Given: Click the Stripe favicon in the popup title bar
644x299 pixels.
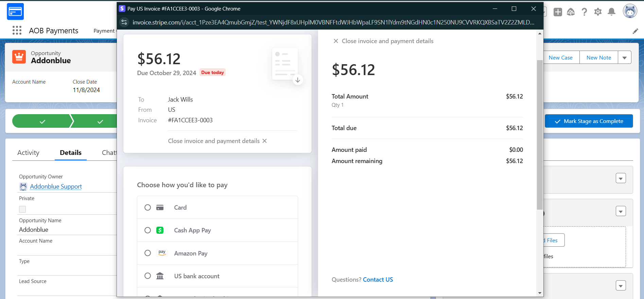Looking at the screenshot, I should (x=122, y=9).
